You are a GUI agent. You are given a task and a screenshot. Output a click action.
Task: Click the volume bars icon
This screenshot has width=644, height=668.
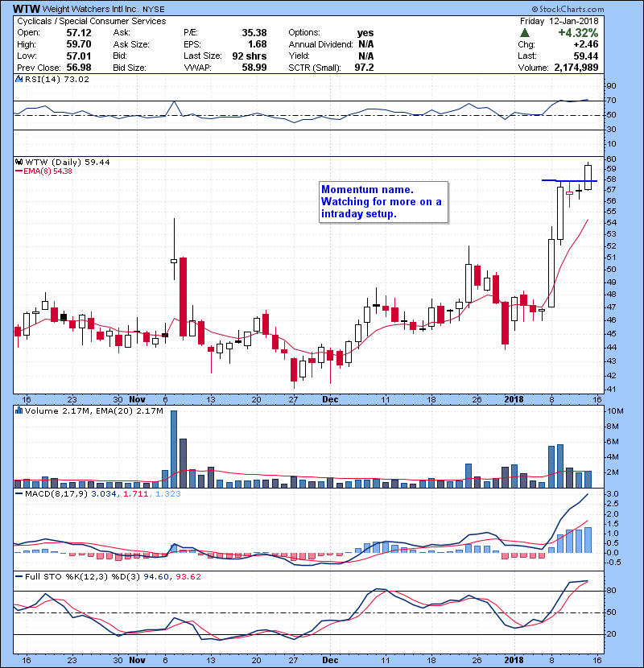19,410
